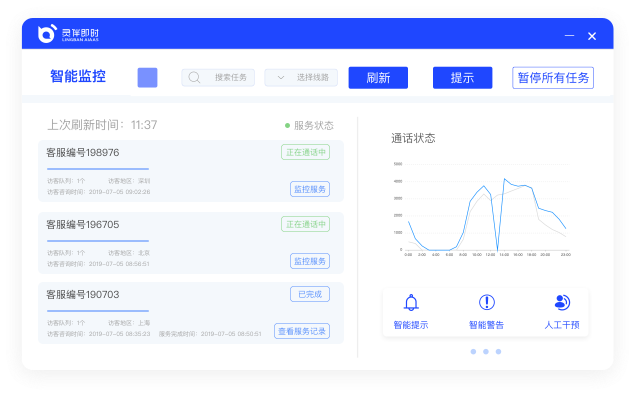The height and width of the screenshot is (396, 635).
Task: Click the 刷新 button
Action: (x=378, y=78)
